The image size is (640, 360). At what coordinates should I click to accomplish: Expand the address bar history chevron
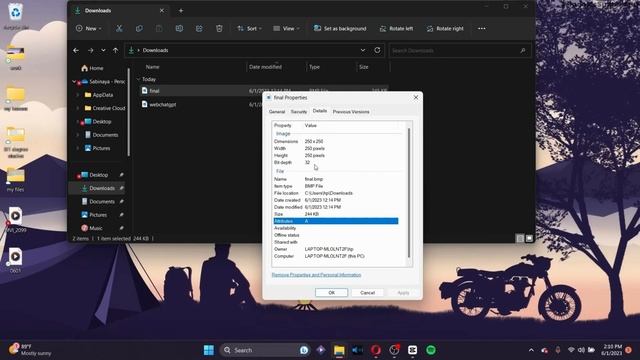point(363,50)
